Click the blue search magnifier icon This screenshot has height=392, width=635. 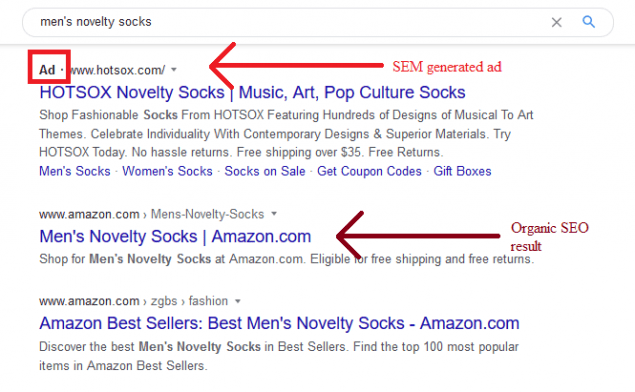588,21
